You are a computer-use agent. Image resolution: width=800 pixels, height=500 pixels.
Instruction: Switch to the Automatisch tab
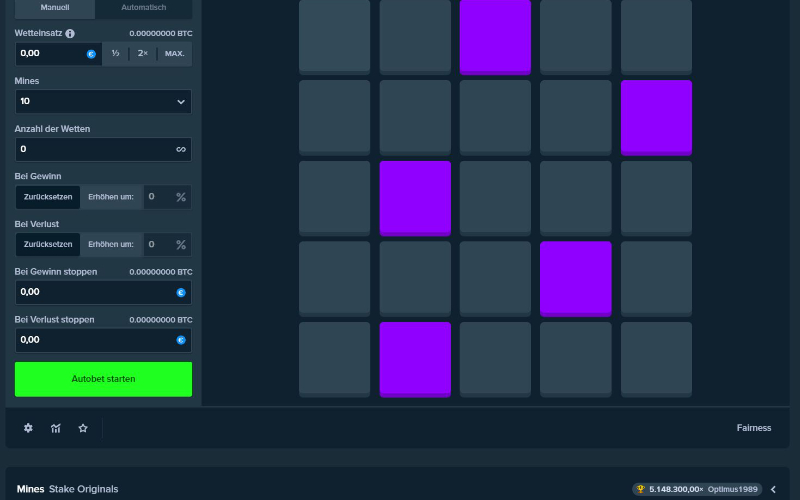click(144, 8)
